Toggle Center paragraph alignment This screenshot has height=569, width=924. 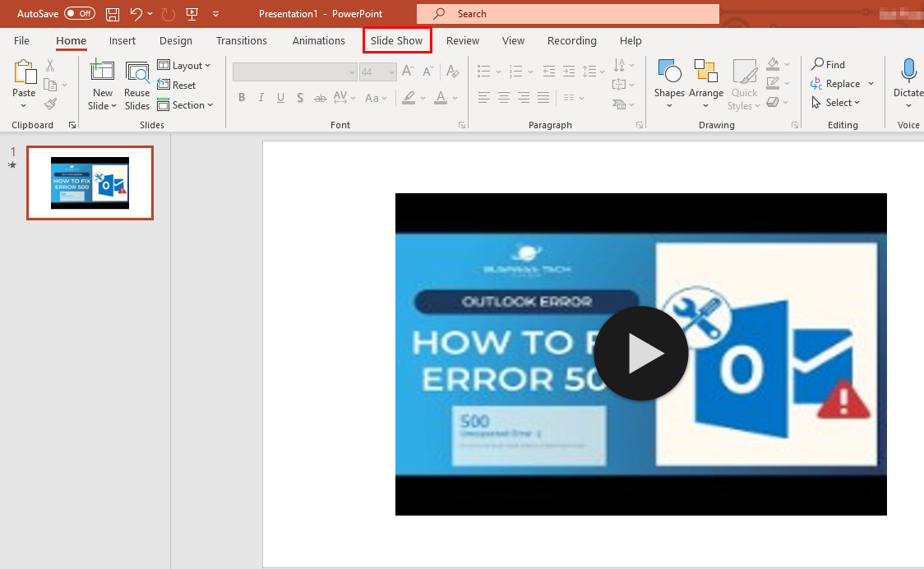(x=504, y=98)
